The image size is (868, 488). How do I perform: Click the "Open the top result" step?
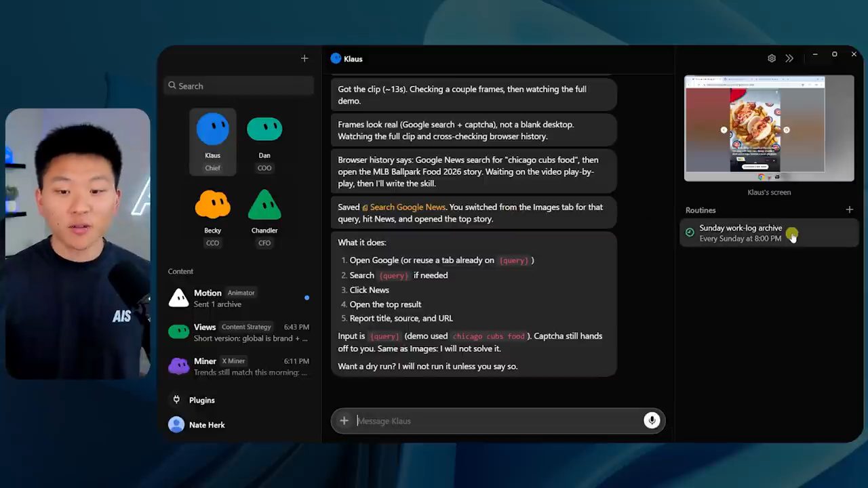385,304
